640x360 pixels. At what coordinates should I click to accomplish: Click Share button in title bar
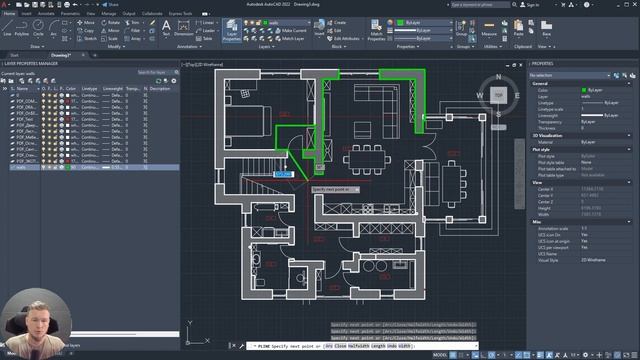(x=110, y=5)
